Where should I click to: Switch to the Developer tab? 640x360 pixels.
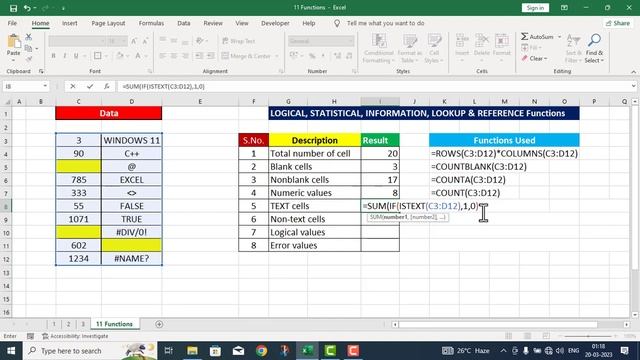(275, 23)
